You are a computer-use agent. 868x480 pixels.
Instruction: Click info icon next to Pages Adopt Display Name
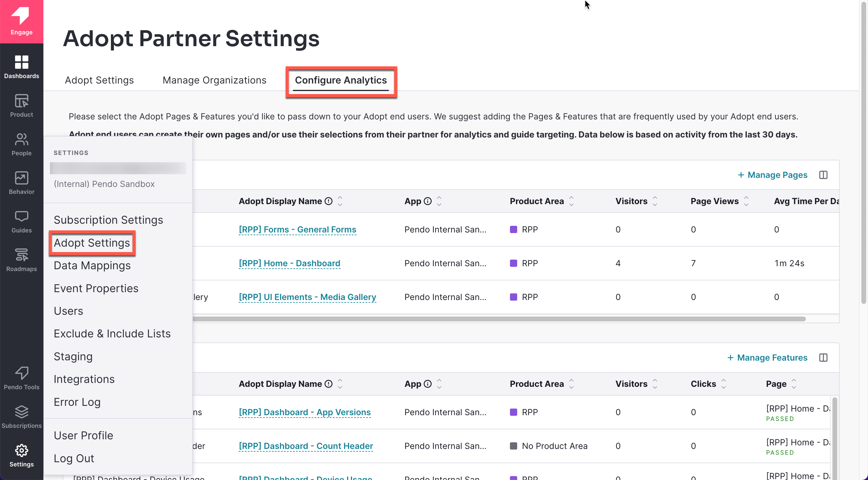[x=328, y=201]
